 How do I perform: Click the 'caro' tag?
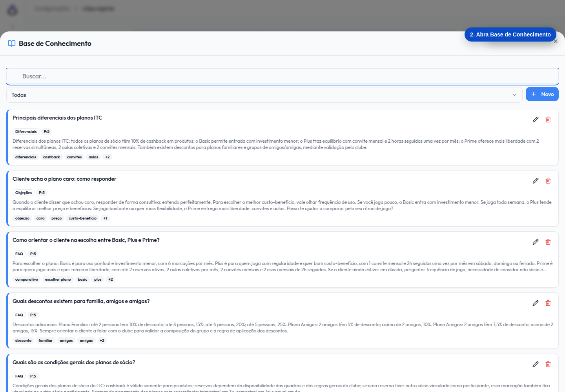40,218
